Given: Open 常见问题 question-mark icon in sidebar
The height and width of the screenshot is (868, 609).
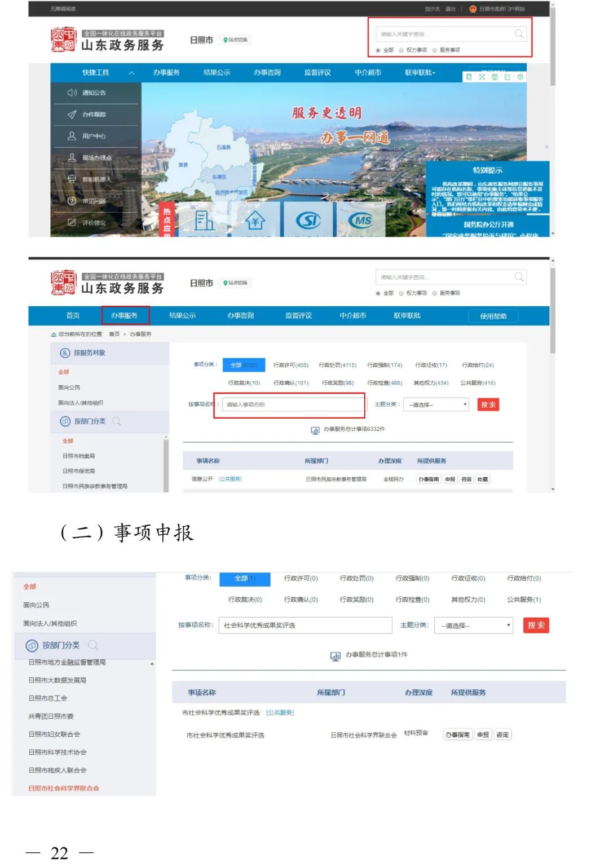Looking at the screenshot, I should (x=72, y=201).
